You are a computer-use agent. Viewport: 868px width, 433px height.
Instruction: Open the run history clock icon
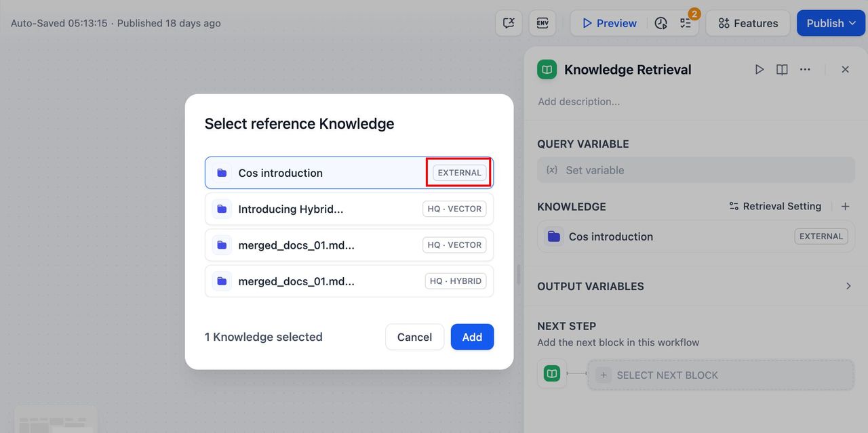point(661,23)
